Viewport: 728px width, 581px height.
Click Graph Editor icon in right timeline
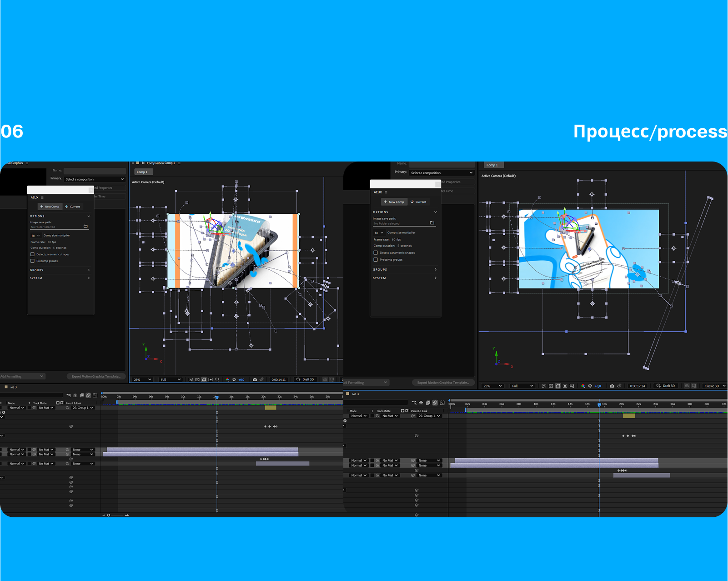(x=442, y=403)
